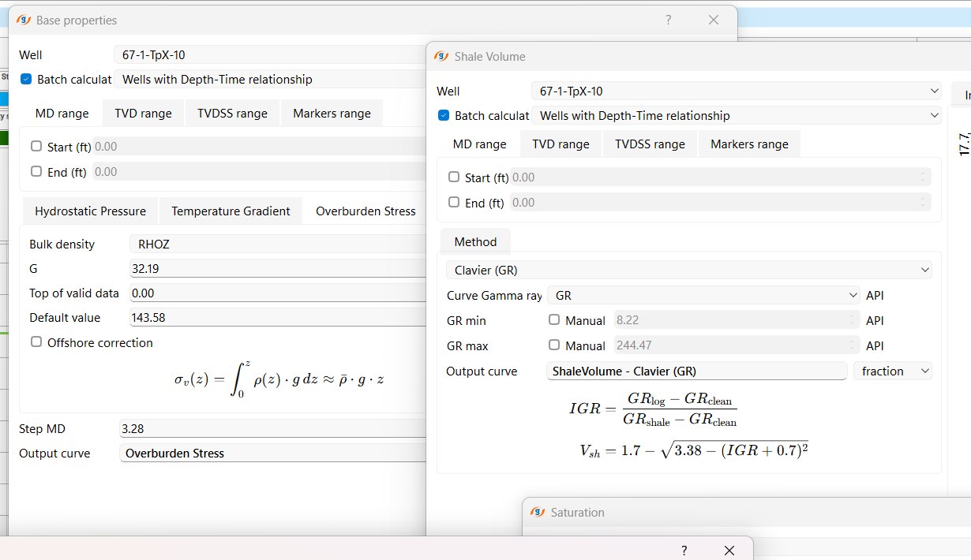This screenshot has width=971, height=560.
Task: Open the fraction unit dropdown
Action: (893, 371)
